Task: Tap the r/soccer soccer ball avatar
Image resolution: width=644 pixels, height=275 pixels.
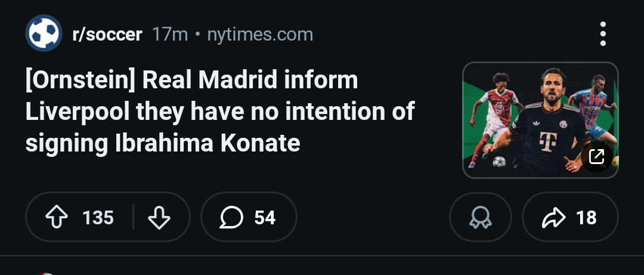Action: coord(44,34)
